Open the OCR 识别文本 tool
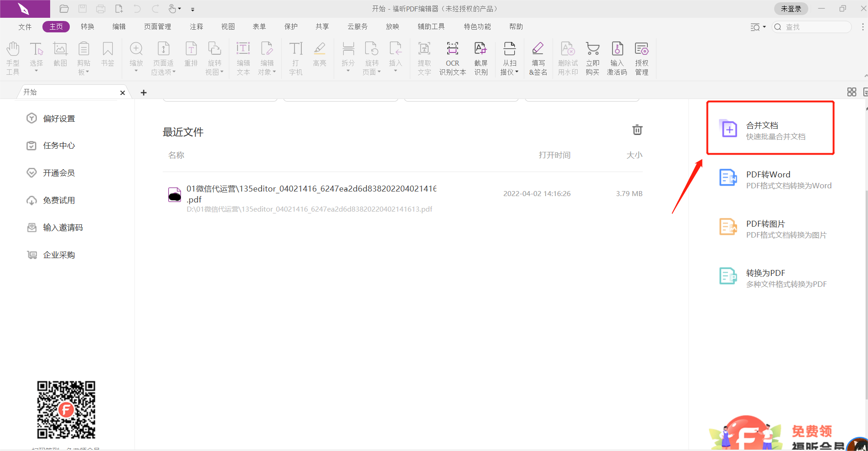This screenshot has width=868, height=451. click(x=452, y=57)
